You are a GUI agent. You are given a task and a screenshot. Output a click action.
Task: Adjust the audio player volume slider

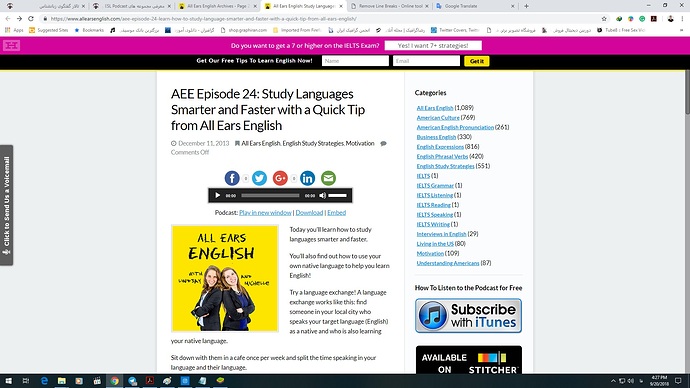pyautogui.click(x=338, y=195)
